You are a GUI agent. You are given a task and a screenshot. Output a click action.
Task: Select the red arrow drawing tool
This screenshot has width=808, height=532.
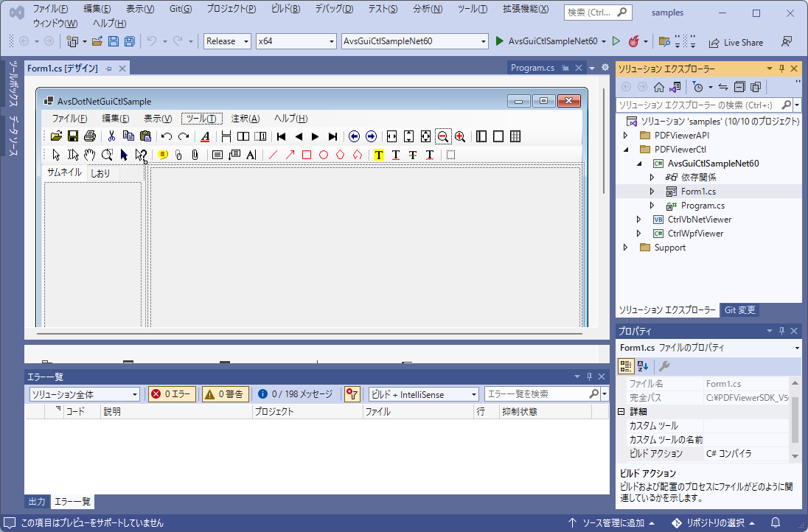point(290,155)
